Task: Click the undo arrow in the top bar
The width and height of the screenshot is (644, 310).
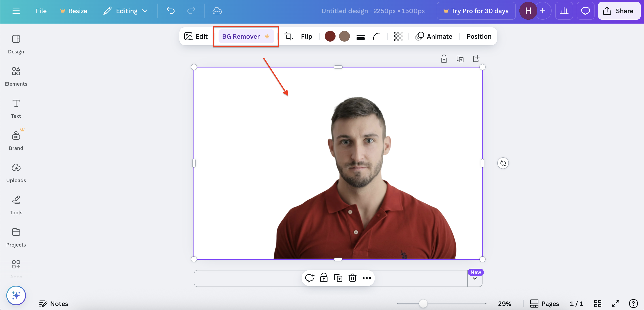Action: [x=170, y=11]
